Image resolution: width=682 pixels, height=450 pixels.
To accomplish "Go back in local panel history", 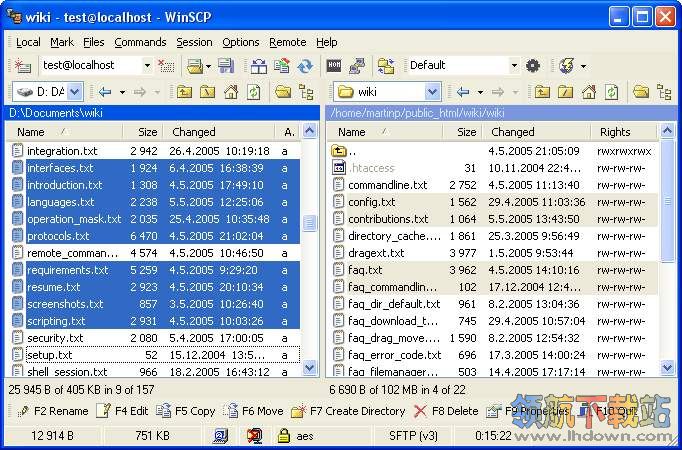I will click(105, 92).
